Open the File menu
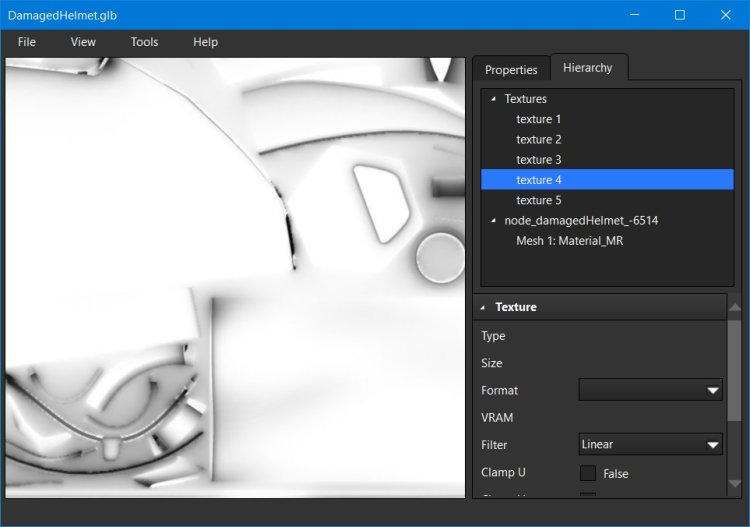This screenshot has height=527, width=750. coord(27,42)
